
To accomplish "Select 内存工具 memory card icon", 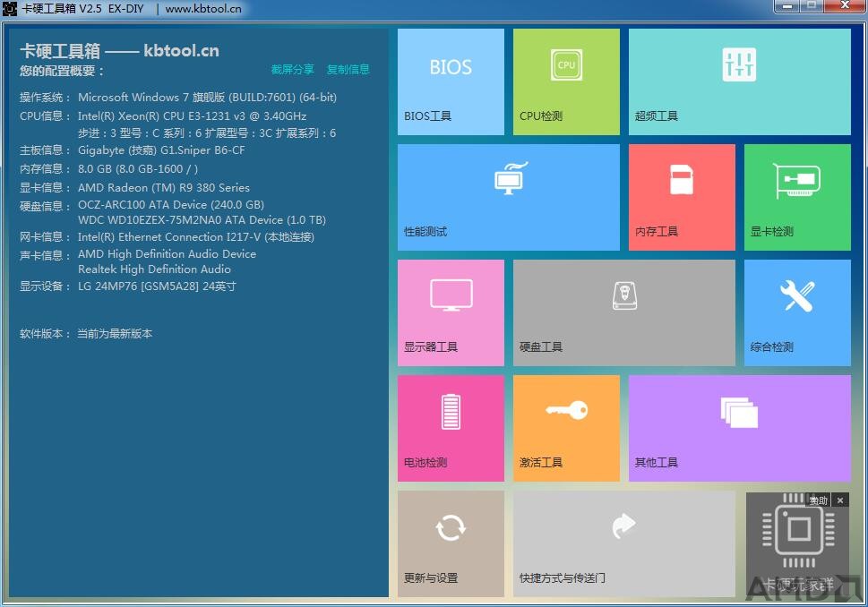I will tap(682, 179).
